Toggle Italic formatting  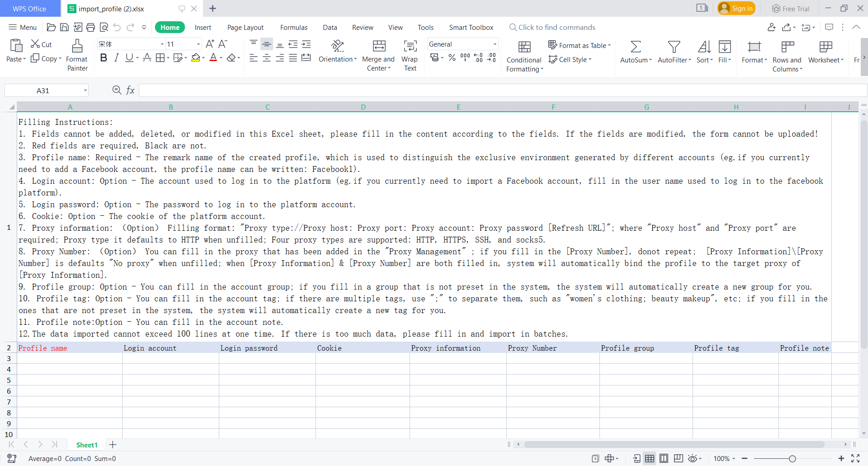(x=116, y=58)
